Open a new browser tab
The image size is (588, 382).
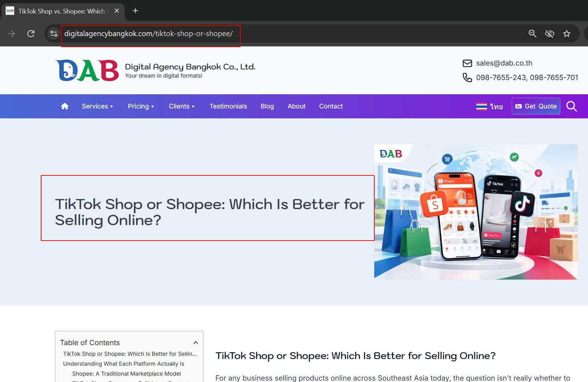tap(135, 11)
